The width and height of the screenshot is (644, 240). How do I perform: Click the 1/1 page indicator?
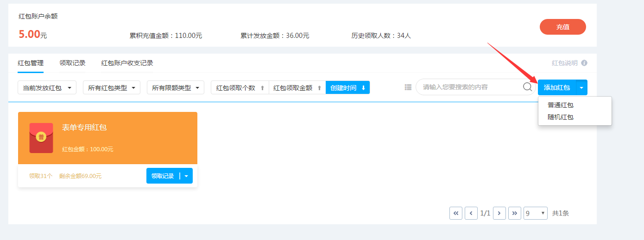(x=485, y=213)
